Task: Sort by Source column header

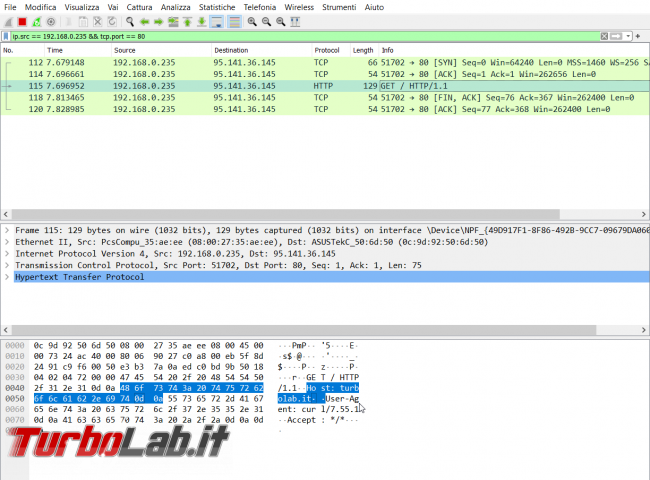Action: click(161, 50)
